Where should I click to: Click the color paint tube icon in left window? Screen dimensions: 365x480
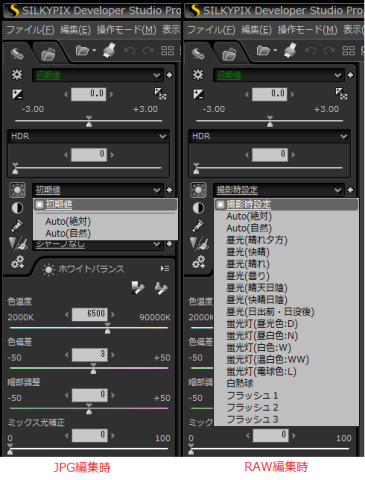[17, 226]
